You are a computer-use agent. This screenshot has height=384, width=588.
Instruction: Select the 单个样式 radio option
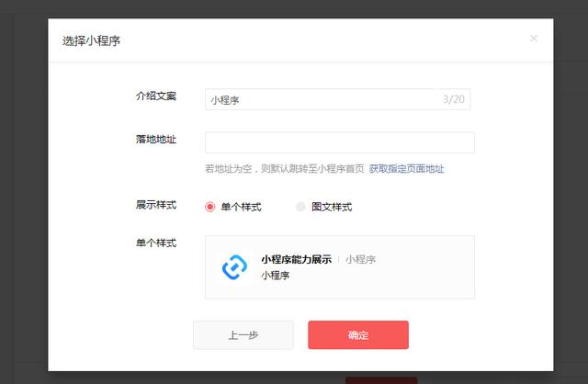point(210,207)
